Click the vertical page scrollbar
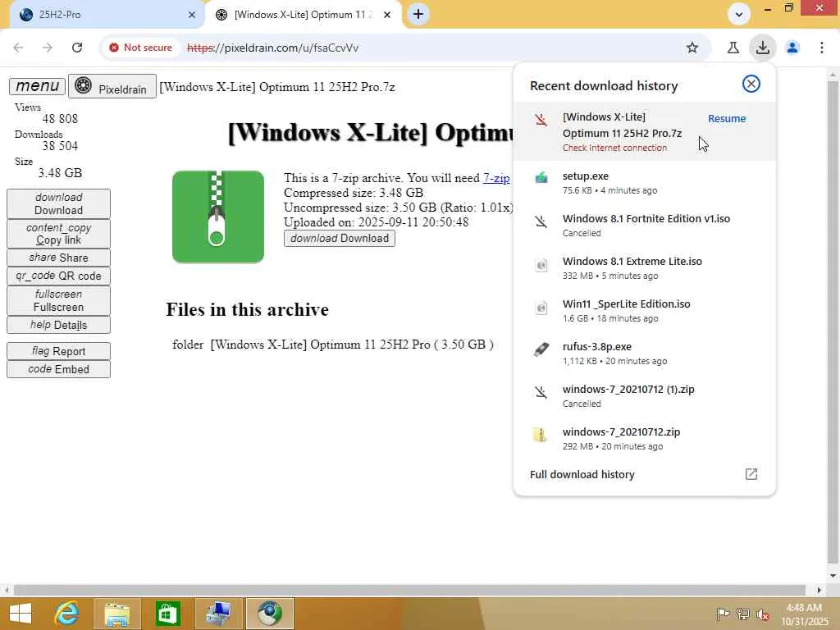Viewport: 840px width, 630px height. (x=833, y=322)
